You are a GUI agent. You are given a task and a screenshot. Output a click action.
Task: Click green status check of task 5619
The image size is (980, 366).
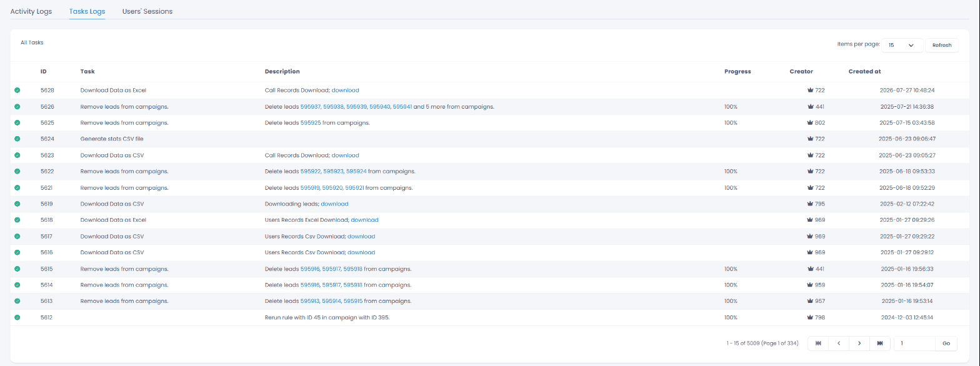click(x=17, y=204)
